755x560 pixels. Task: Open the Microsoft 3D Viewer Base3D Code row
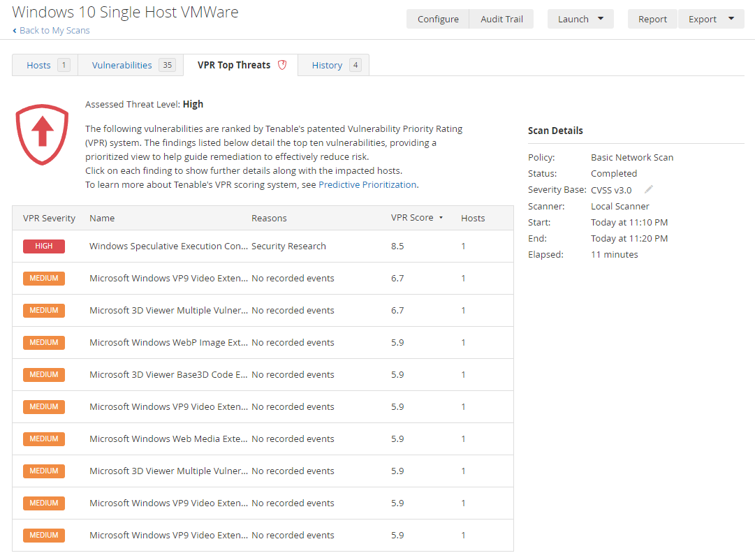[263, 375]
